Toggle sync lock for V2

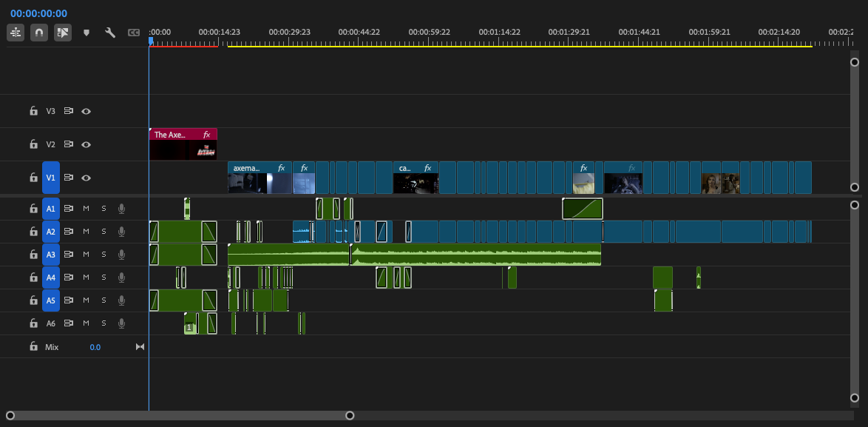coord(69,144)
